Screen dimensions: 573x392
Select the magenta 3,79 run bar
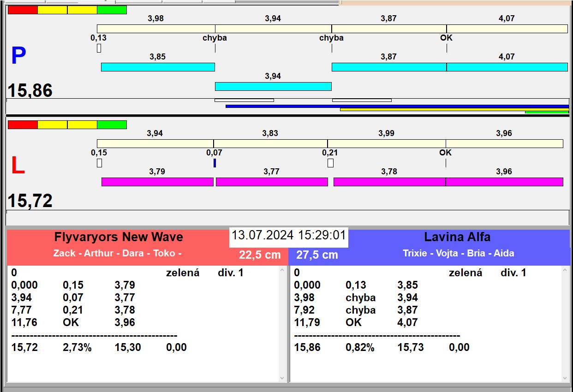[x=157, y=182]
